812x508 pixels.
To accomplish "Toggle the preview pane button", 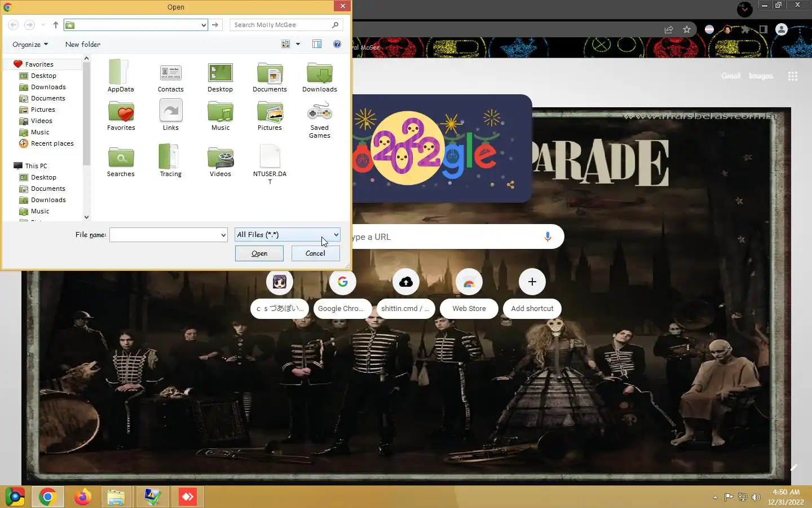I will pos(317,44).
